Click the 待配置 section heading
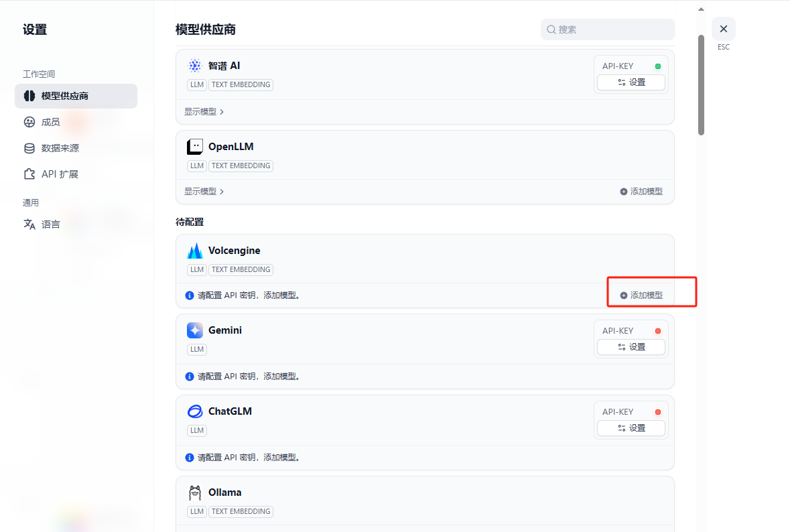 (x=190, y=222)
